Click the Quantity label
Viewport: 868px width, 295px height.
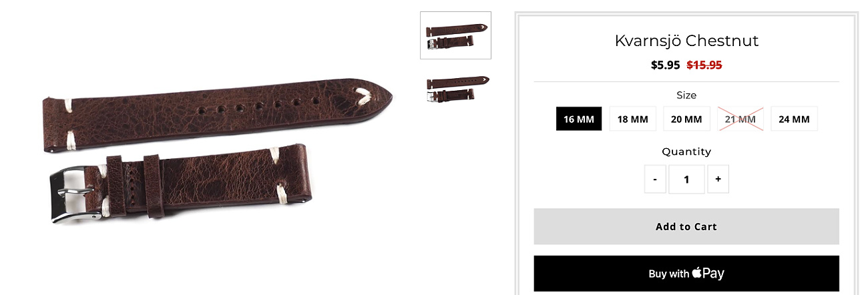pos(686,152)
